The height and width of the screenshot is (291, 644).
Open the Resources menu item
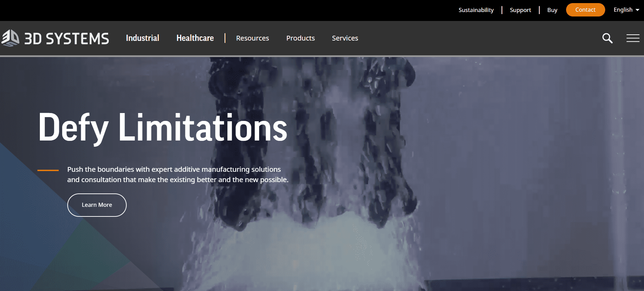coord(252,38)
